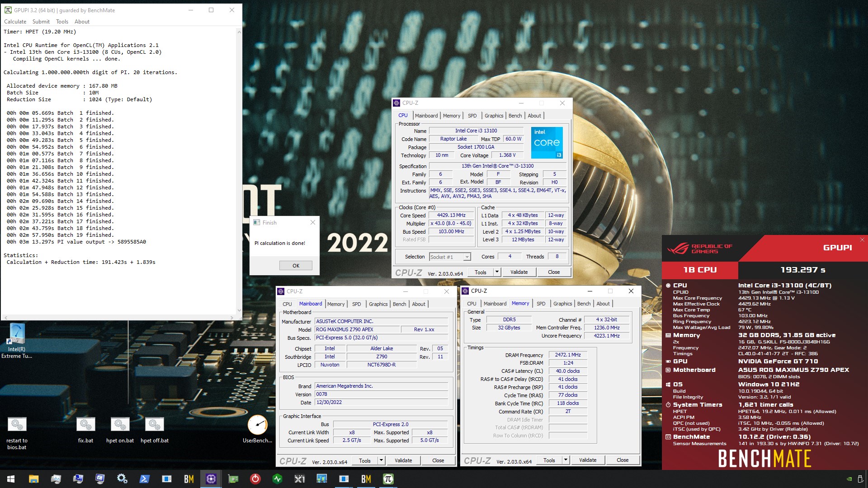Viewport: 868px width, 488px height.
Task: Select fix.bat desktop file
Action: tap(85, 430)
